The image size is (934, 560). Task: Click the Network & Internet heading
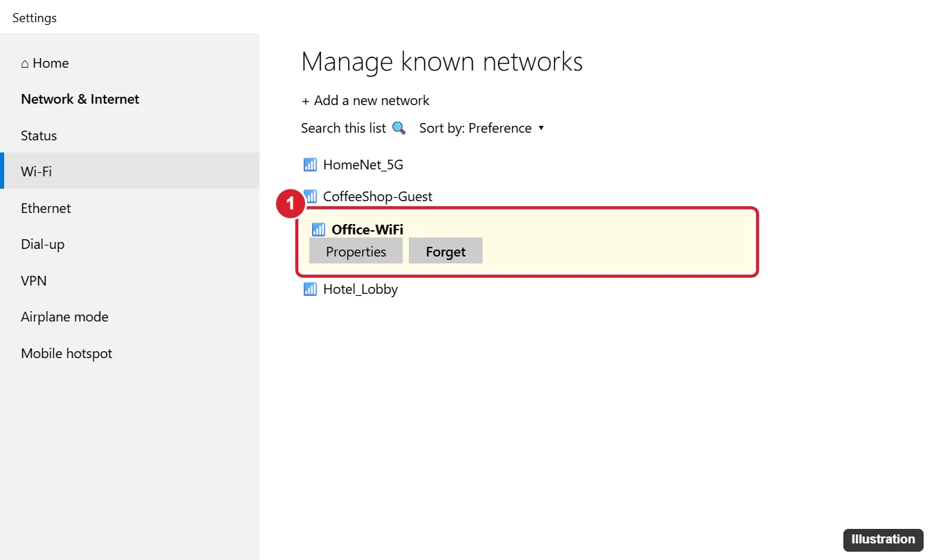tap(80, 99)
